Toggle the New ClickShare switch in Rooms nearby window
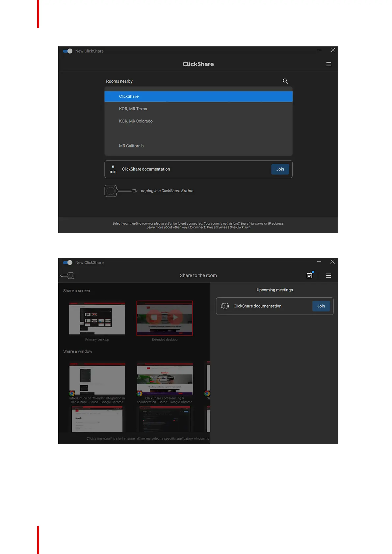 pyautogui.click(x=67, y=51)
